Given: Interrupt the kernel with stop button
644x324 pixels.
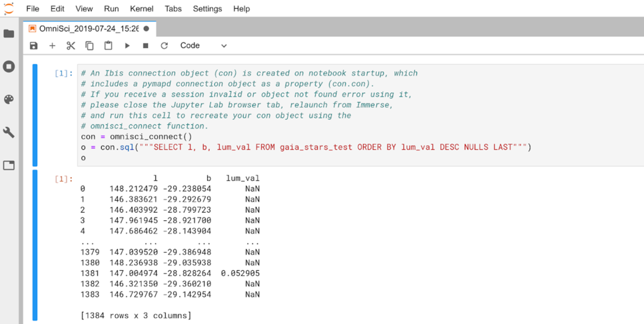Looking at the screenshot, I should (145, 46).
